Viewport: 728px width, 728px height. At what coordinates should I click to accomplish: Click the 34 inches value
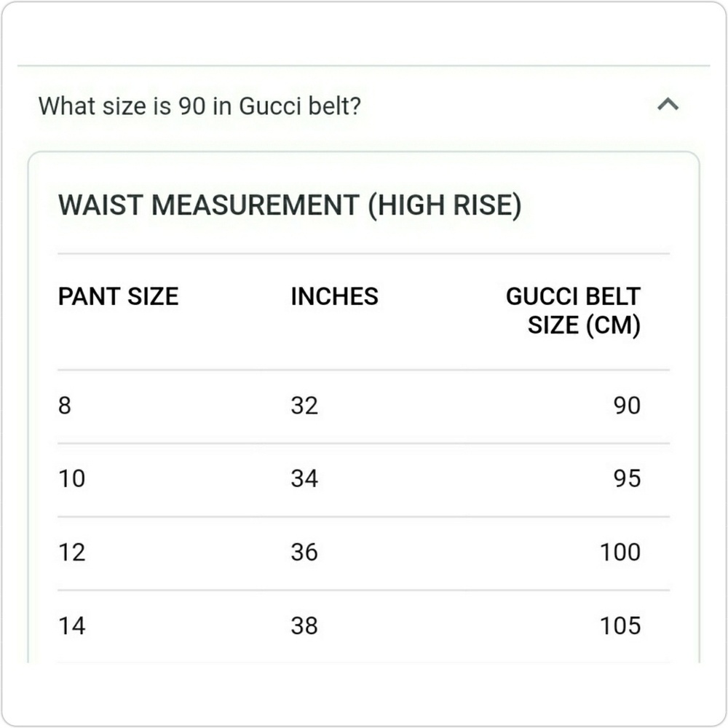point(304,478)
